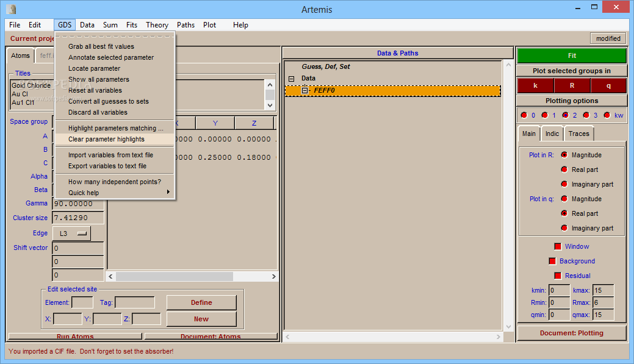Click the Artemis application icon in title bar
The height and width of the screenshot is (364, 634).
pyautogui.click(x=12, y=9)
